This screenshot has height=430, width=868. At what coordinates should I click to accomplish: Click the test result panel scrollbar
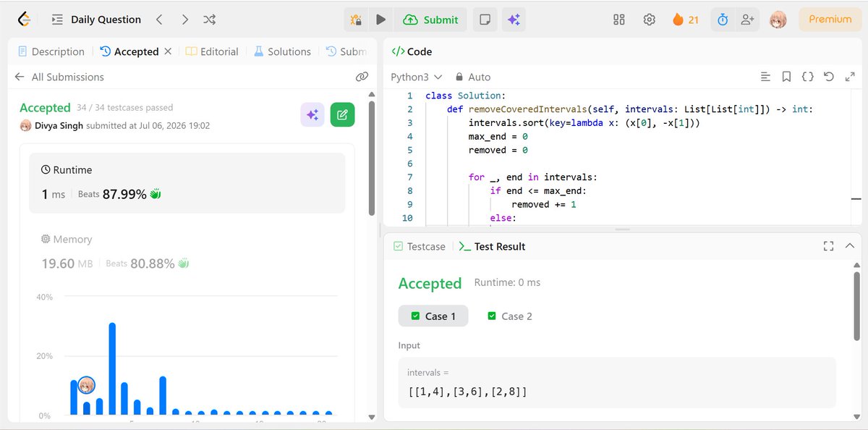[857, 305]
